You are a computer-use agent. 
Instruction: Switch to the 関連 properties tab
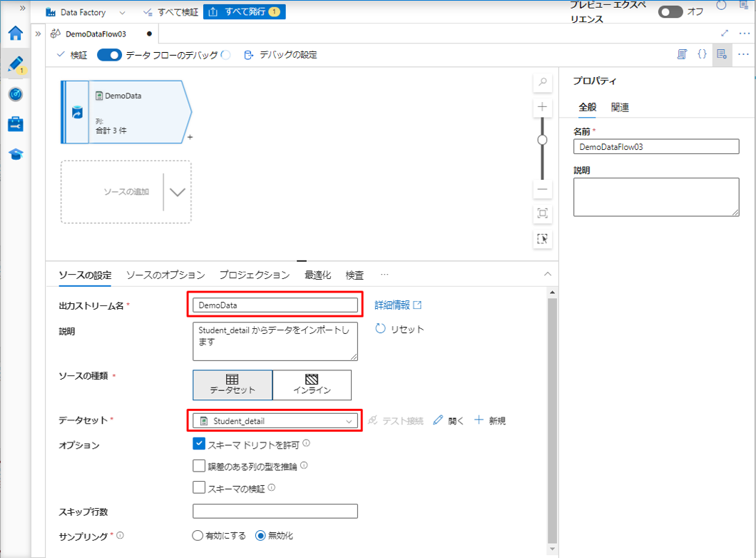[620, 108]
